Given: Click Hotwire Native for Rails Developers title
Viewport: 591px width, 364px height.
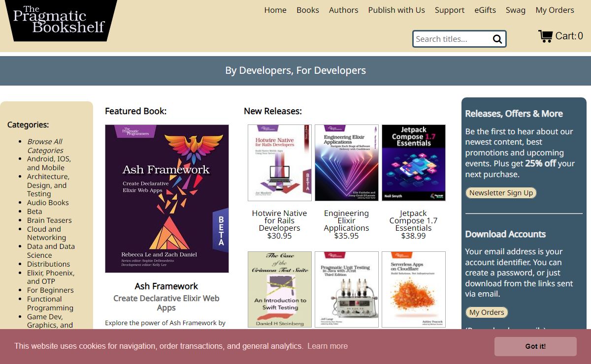Looking at the screenshot, I should pyautogui.click(x=279, y=221).
